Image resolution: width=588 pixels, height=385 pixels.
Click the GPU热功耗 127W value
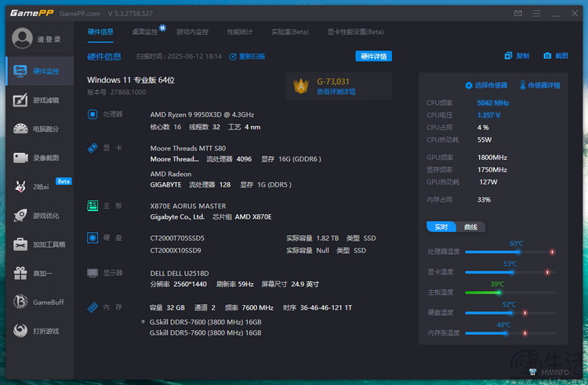coord(488,182)
